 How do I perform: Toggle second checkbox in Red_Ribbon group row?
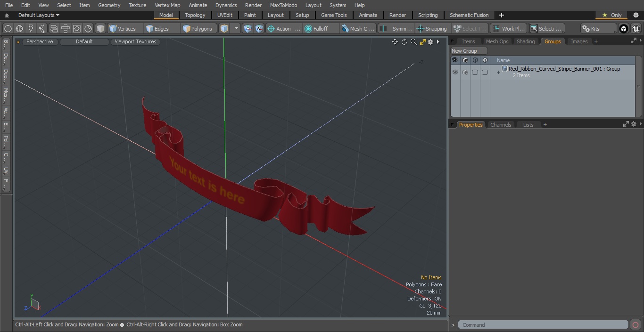click(x=485, y=72)
